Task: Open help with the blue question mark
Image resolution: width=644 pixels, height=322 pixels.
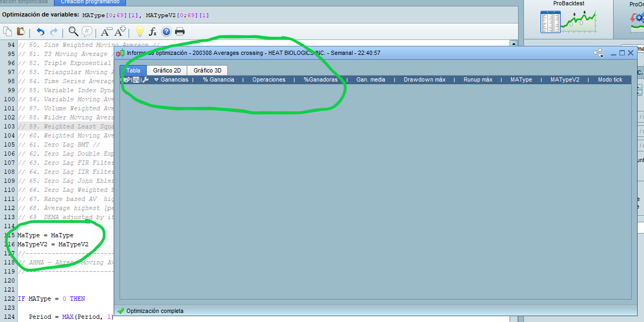Action: tap(166, 31)
